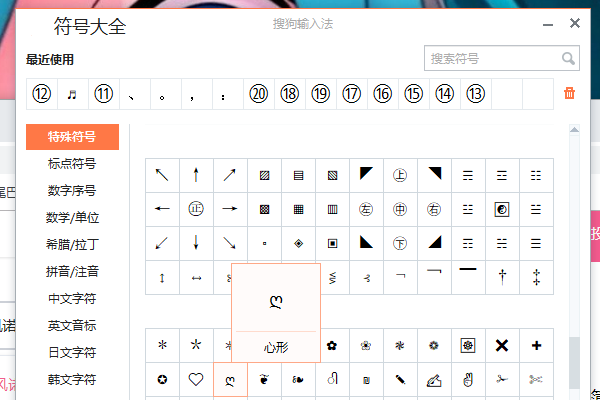Close the 符号大全 window
Image resolution: width=600 pixels, height=400 pixels.
(x=575, y=23)
